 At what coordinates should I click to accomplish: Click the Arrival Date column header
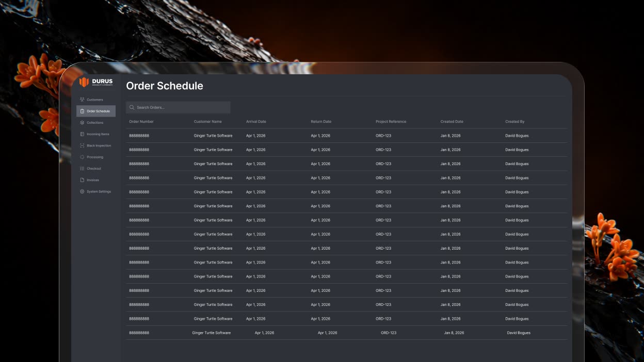click(x=256, y=122)
